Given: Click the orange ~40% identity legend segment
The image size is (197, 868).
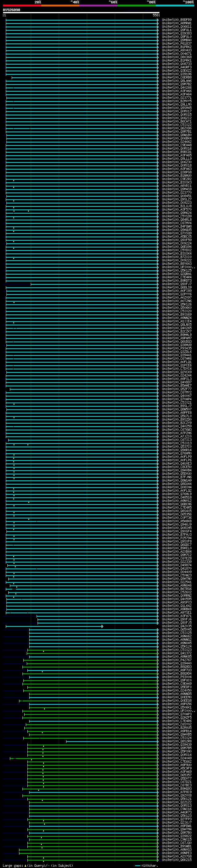Looking at the screenshot, I should (x=60, y=6).
